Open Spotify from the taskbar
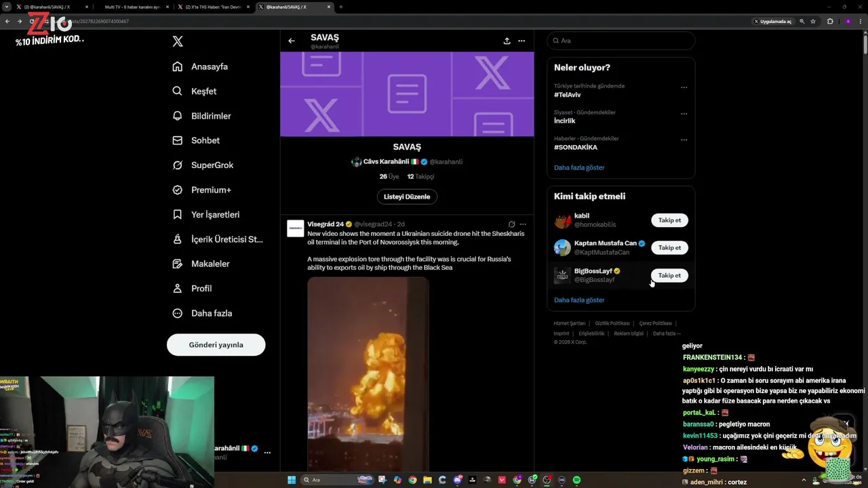This screenshot has height=488, width=868. click(x=577, y=480)
